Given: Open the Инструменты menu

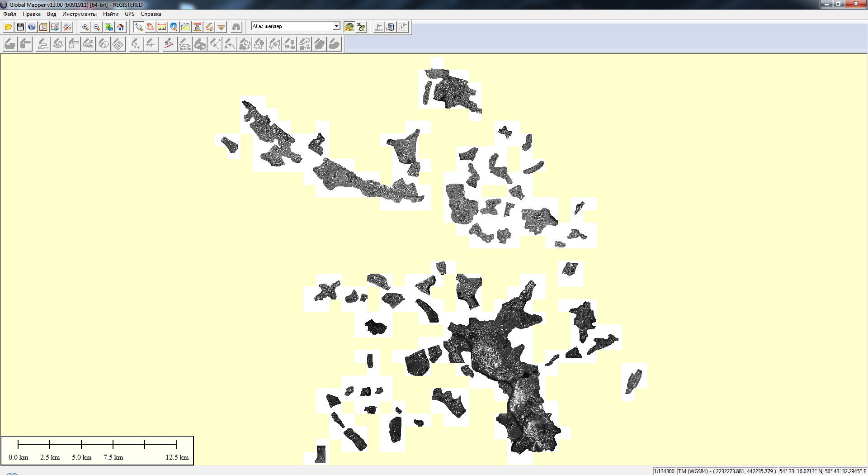Looking at the screenshot, I should click(x=79, y=14).
